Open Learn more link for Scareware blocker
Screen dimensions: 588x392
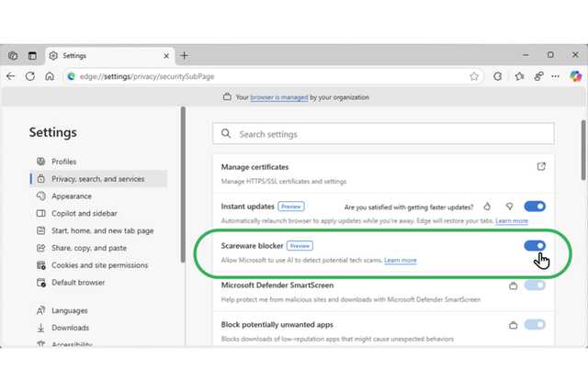[401, 260]
